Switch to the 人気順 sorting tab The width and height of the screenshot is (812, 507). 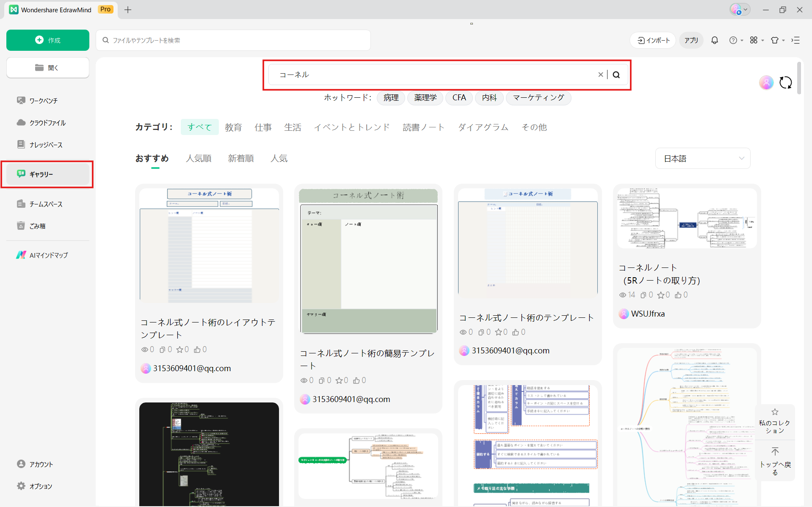coord(198,158)
